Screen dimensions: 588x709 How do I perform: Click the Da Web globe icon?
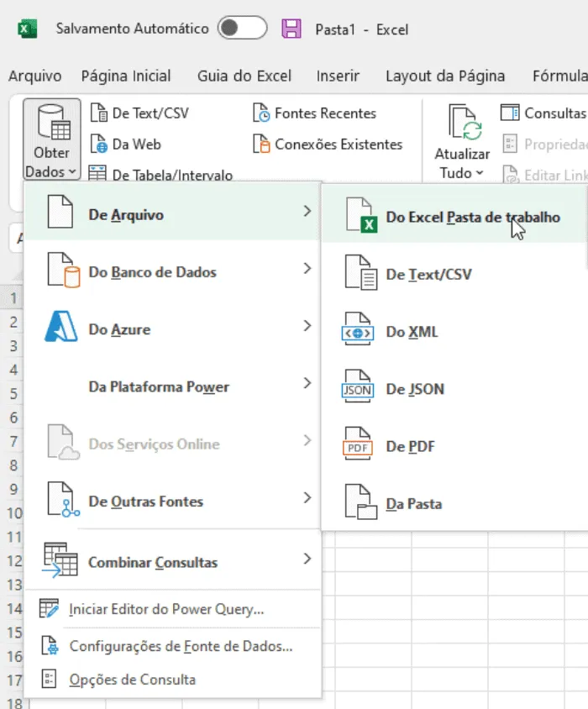(x=98, y=144)
